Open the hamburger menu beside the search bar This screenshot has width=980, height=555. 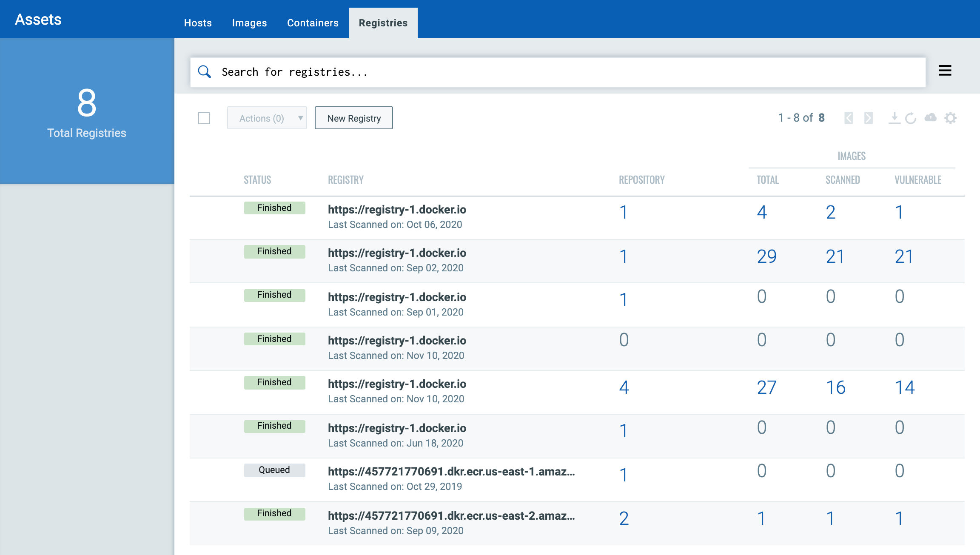tap(945, 71)
